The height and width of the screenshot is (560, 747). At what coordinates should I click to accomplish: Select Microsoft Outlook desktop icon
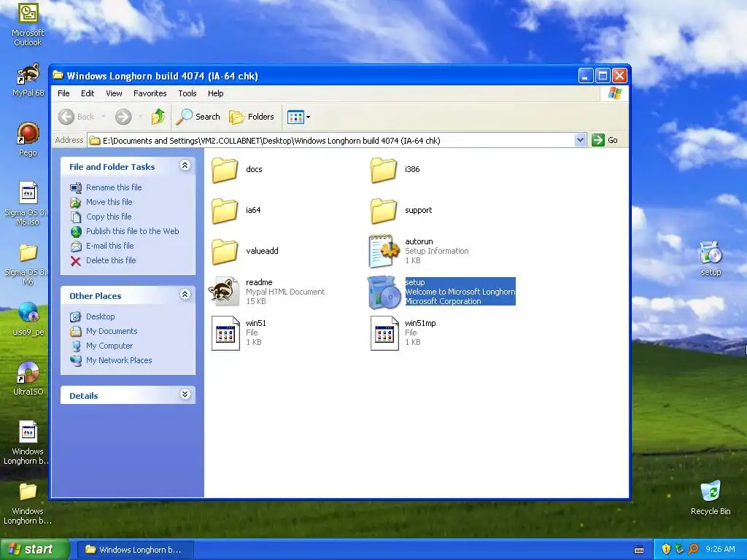(28, 24)
